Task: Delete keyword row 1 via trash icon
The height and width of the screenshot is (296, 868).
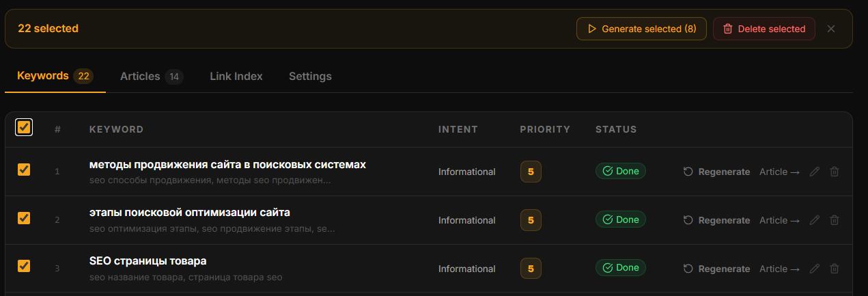Action: click(834, 172)
